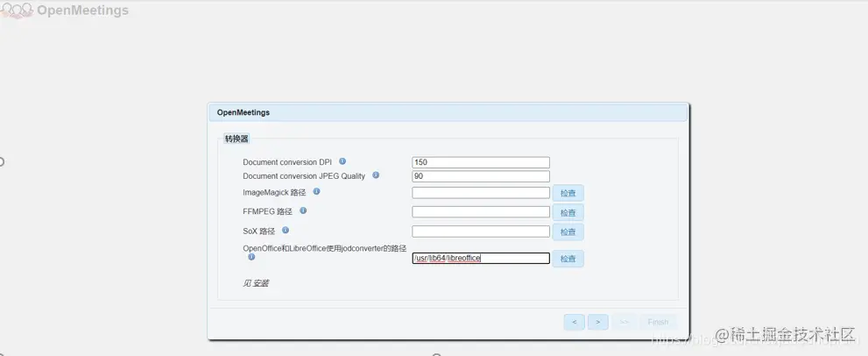The height and width of the screenshot is (356, 868).
Task: Click the SoX path input field
Action: [x=481, y=231]
